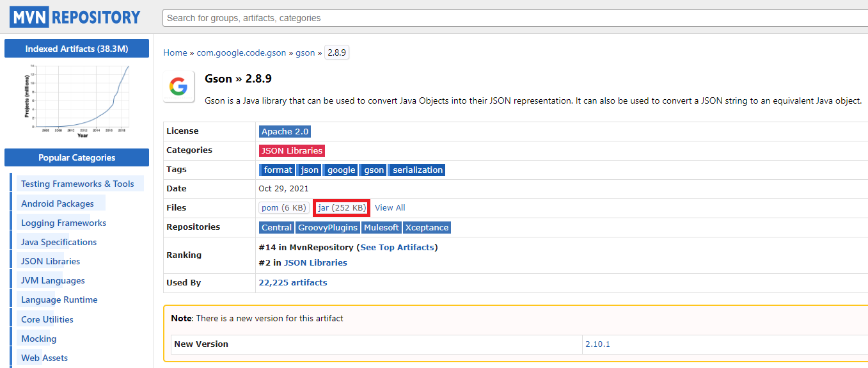Select the google tag
The height and width of the screenshot is (368, 868).
pos(341,170)
